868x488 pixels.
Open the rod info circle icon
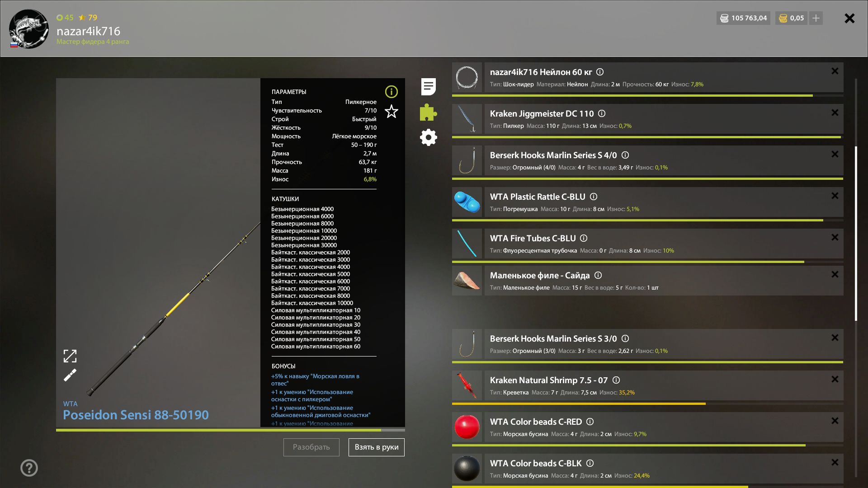coord(391,92)
